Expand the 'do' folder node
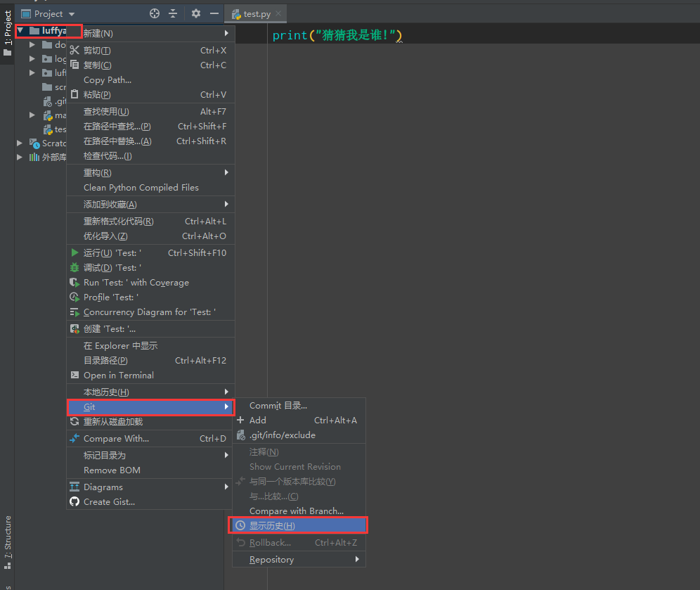Screen dimensions: 700x590 pyautogui.click(x=32, y=45)
